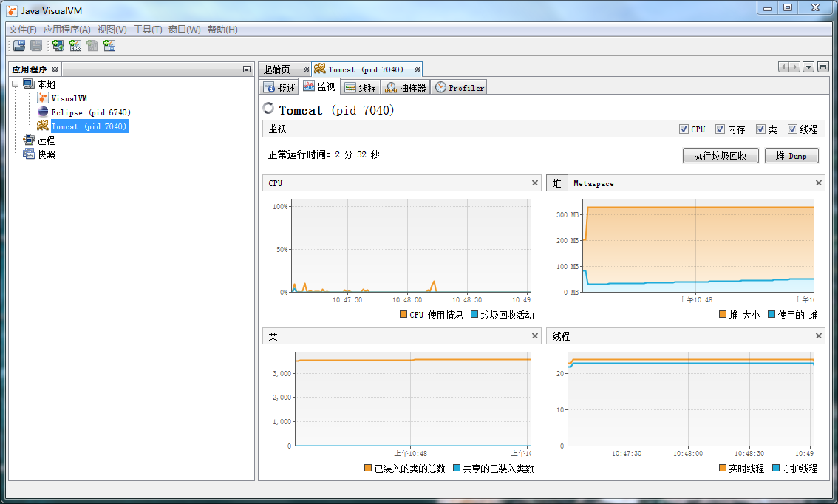Image resolution: width=838 pixels, height=504 pixels.
Task: Click the Remote hosts network icon
Action: coord(29,140)
